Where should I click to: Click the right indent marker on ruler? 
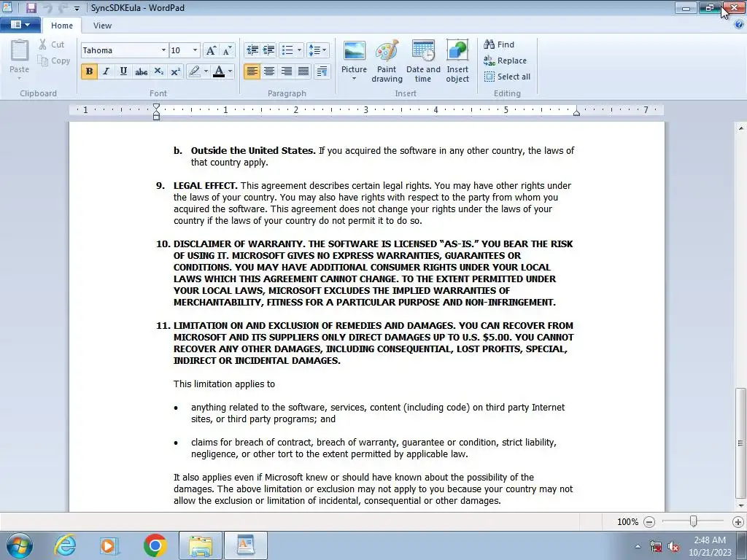576,113
